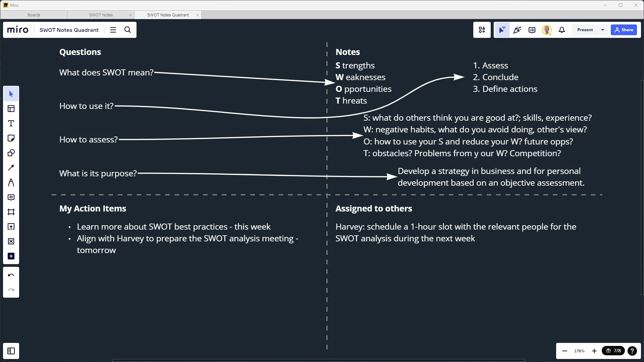Toggle collaborators' cursors visibility button
Screen dimensions: 644x362
pos(502,30)
